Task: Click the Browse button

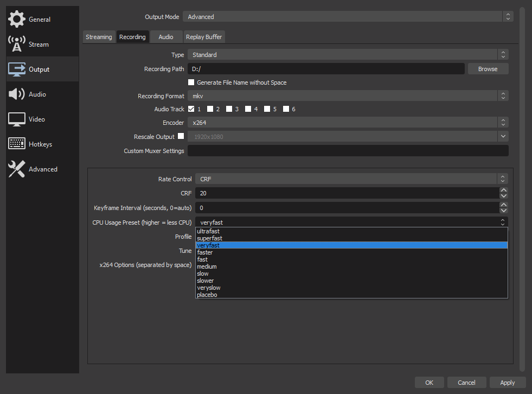Action: (x=488, y=69)
